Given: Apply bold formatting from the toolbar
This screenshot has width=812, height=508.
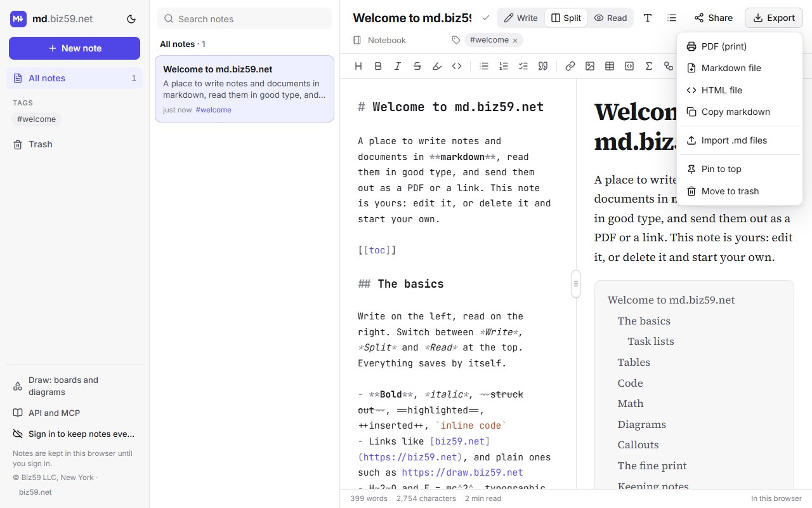Looking at the screenshot, I should [x=378, y=66].
